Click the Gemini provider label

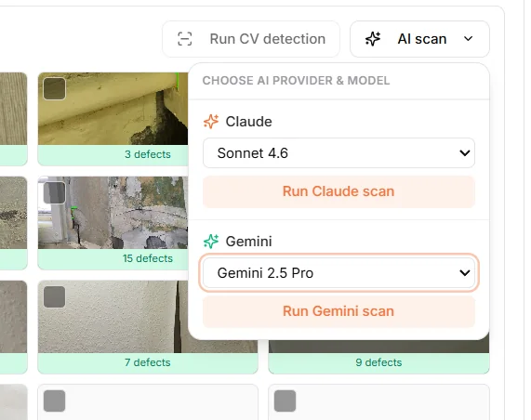(x=248, y=242)
